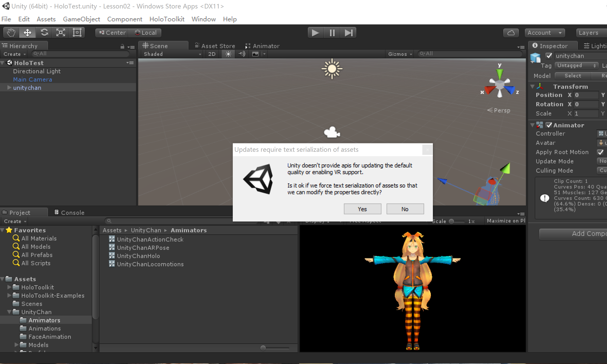
Task: Select the Hand tool in the toolbar
Action: 11,33
